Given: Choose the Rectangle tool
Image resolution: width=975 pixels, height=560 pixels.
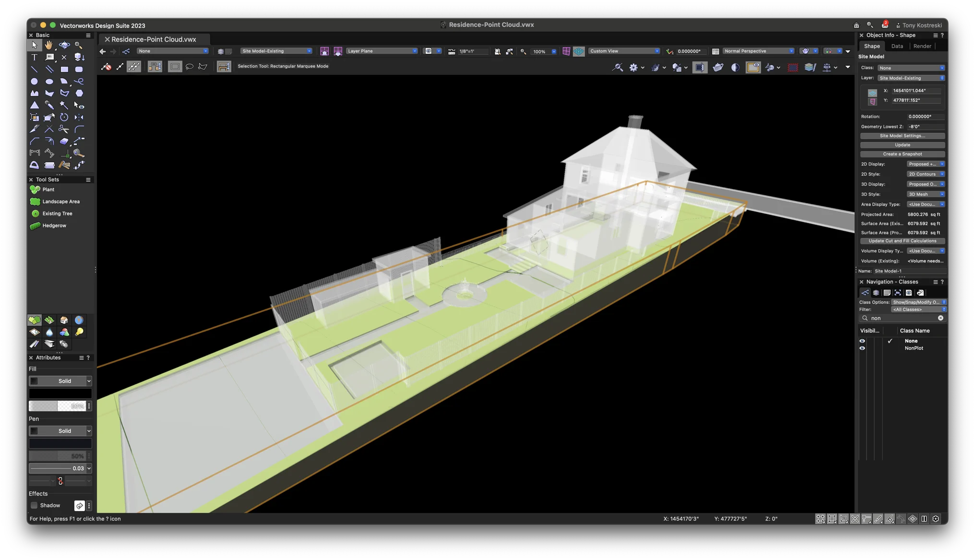Looking at the screenshot, I should [64, 69].
